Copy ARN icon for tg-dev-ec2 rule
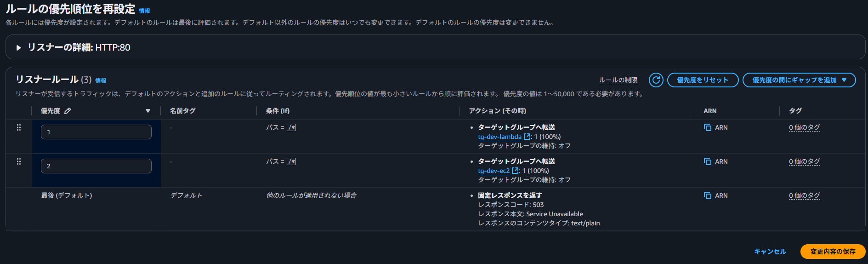 708,161
